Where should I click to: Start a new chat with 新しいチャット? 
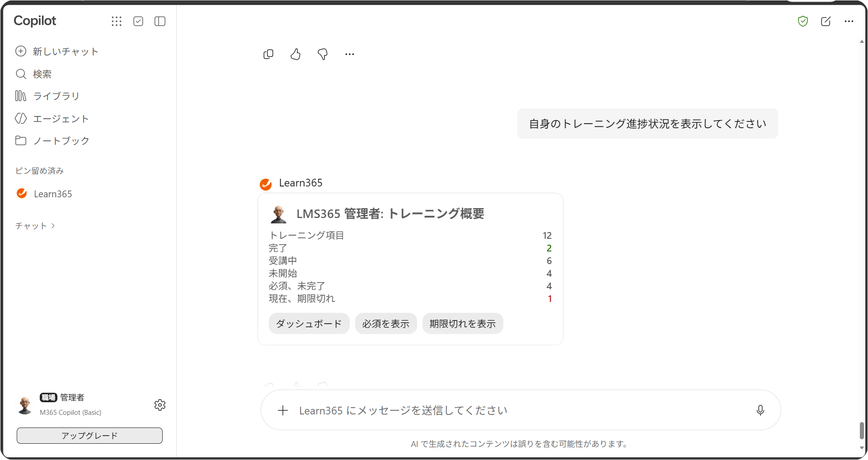tap(57, 51)
